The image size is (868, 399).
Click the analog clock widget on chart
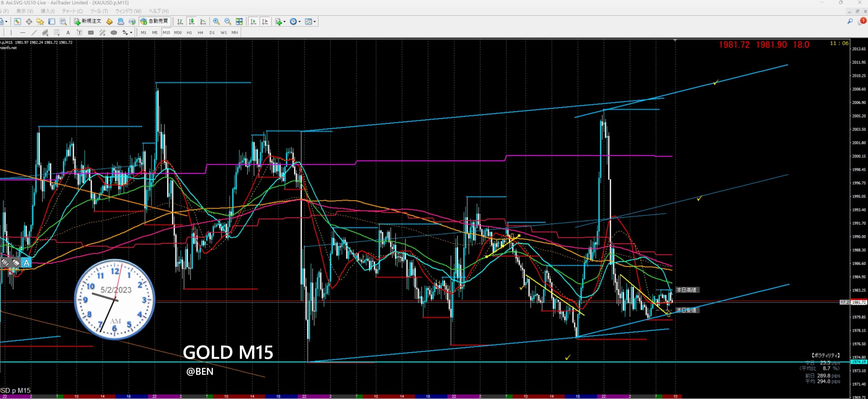tap(115, 299)
